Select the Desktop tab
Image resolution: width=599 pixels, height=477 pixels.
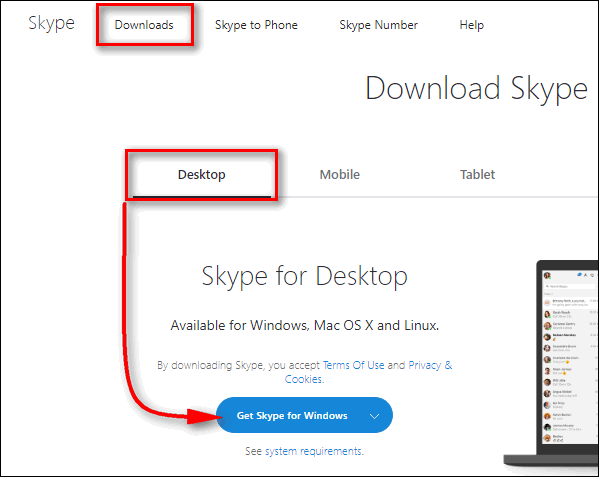202,175
